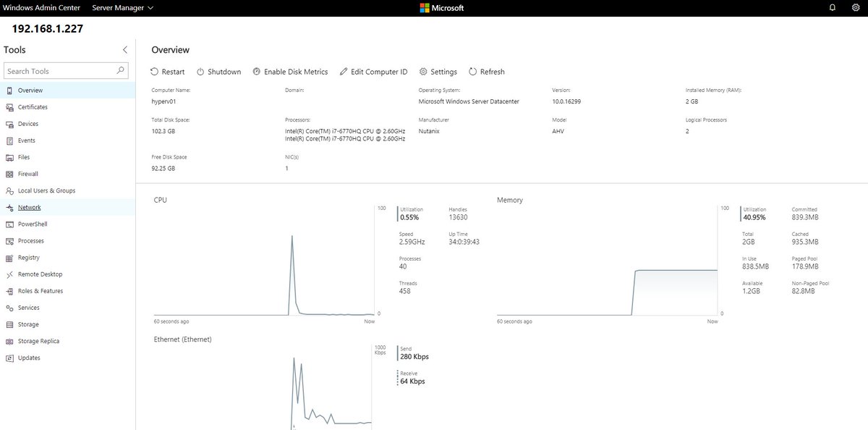
Task: Click the Storage sidebar icon
Action: coord(9,324)
